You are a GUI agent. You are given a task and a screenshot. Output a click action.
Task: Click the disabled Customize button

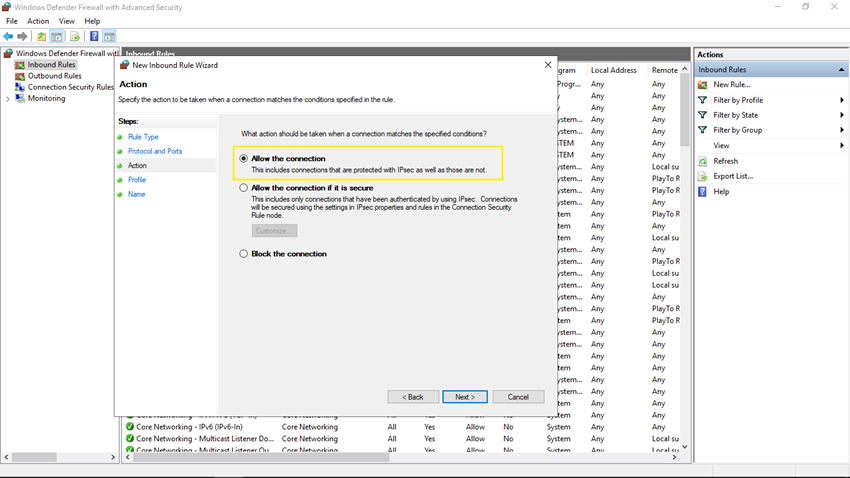[x=274, y=231]
